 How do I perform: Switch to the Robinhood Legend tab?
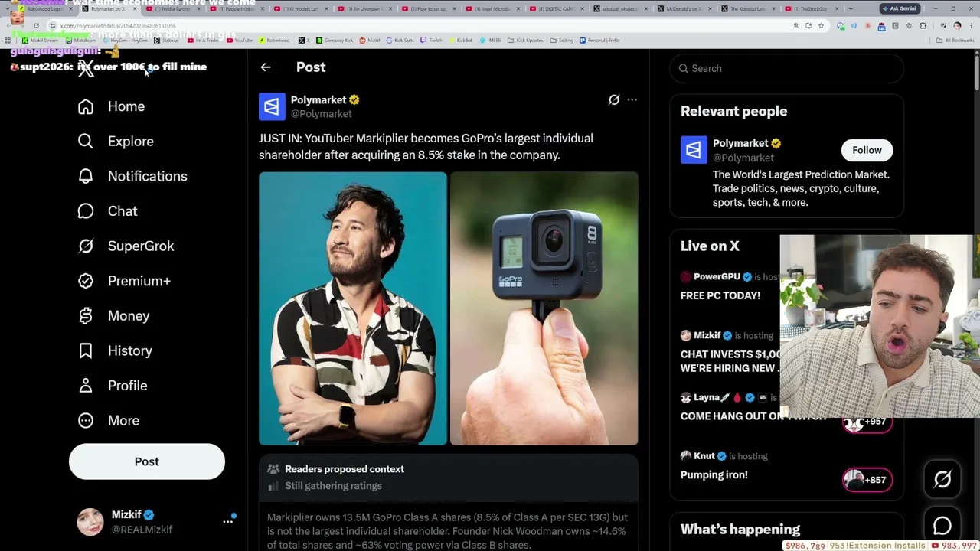point(45,9)
